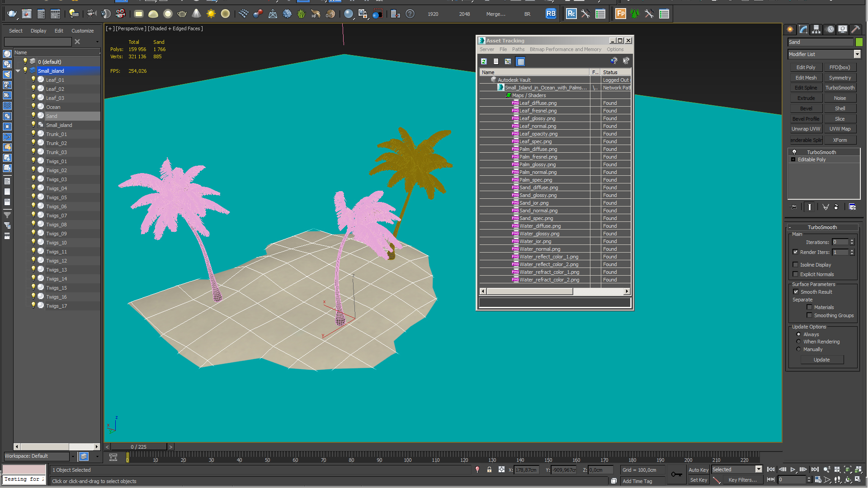Image resolution: width=868 pixels, height=488 pixels.
Task: Click the blue Rc toolbar icon
Action: pyautogui.click(x=571, y=14)
